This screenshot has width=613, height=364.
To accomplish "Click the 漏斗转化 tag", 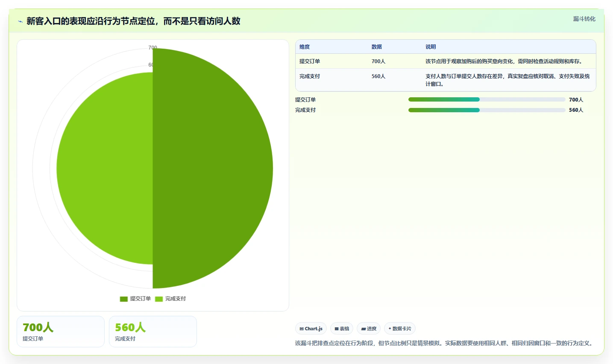I will (584, 19).
